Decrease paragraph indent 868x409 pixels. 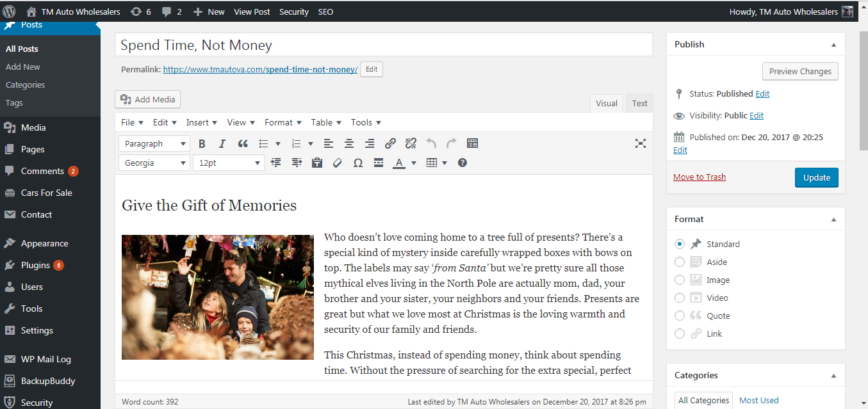click(x=276, y=163)
